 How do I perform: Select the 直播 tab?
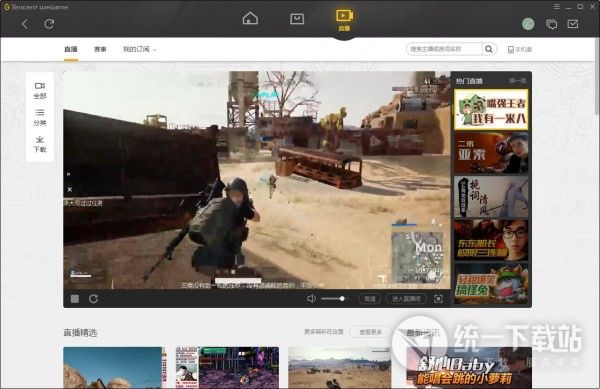click(x=71, y=49)
